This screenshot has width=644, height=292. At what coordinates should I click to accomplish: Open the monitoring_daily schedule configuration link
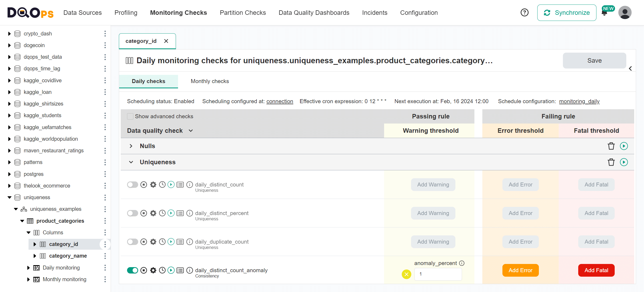[x=579, y=101]
